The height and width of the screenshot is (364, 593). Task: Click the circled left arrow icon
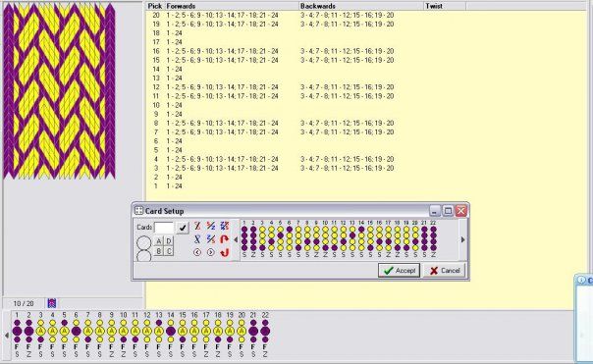(x=197, y=252)
